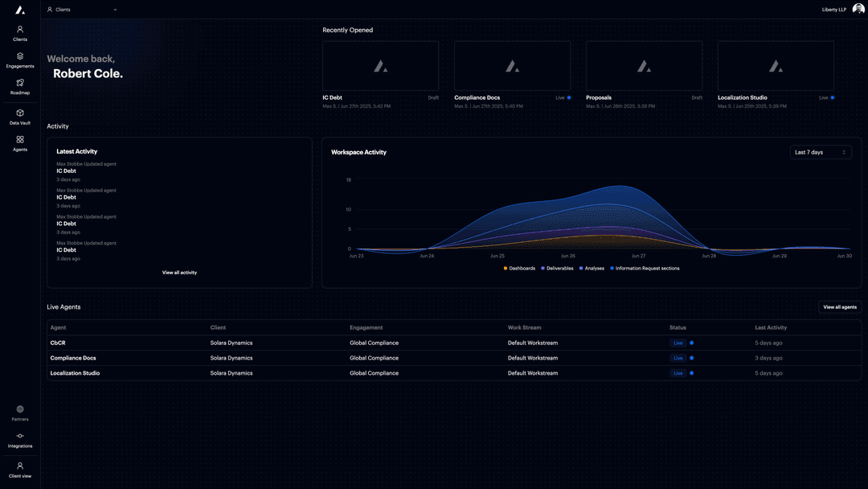Open Data Vault from the sidebar
This screenshot has height=489, width=868.
click(20, 113)
